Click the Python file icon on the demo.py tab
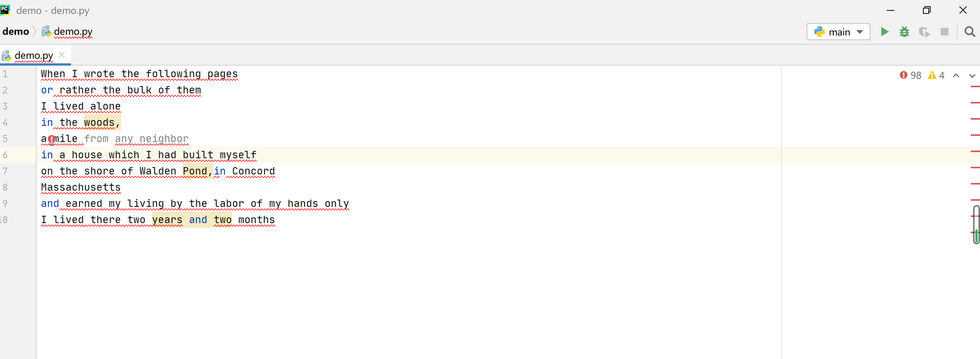This screenshot has height=359, width=980. pos(7,56)
